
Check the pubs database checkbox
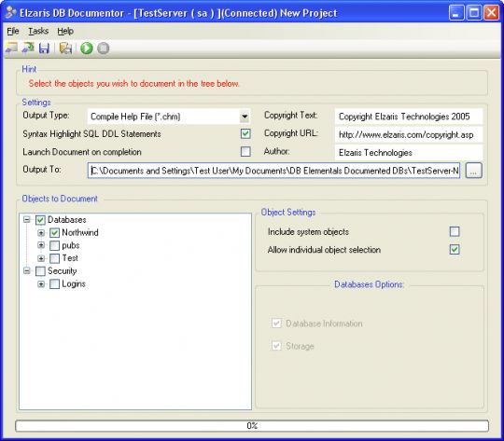pyautogui.click(x=54, y=246)
